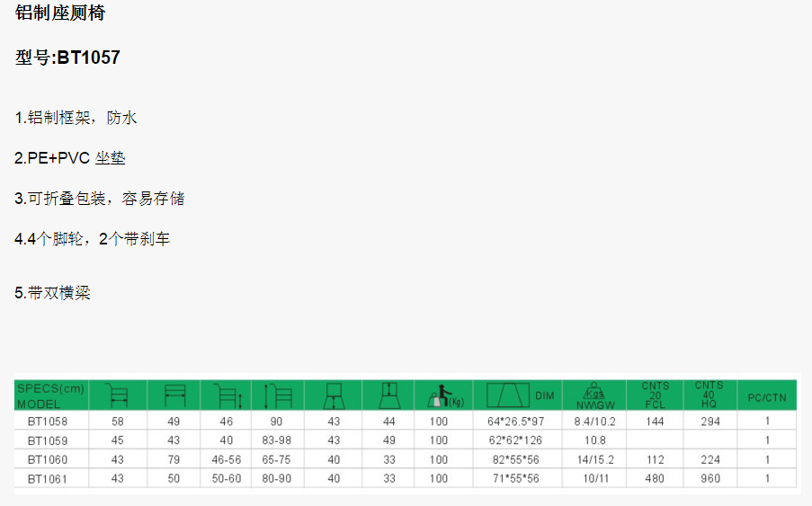Click the 44 cell in BT1058 row

click(388, 422)
